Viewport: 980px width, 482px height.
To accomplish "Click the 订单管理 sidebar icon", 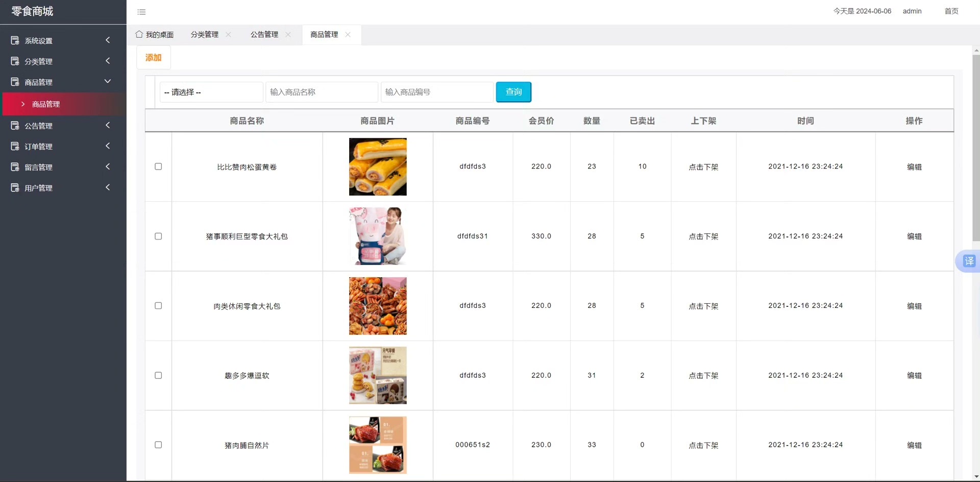I will [x=15, y=147].
